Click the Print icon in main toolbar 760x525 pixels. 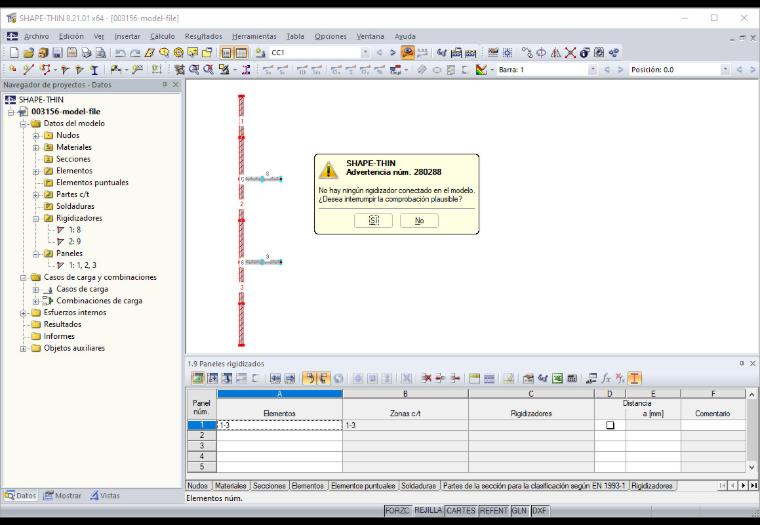[86, 53]
